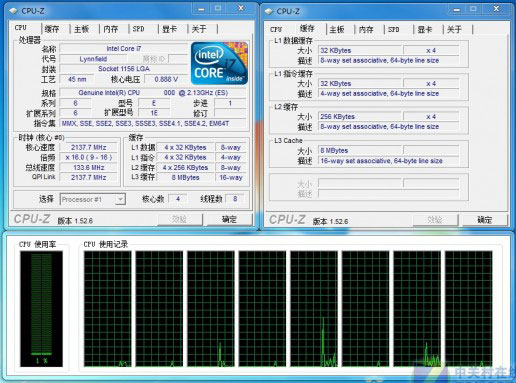Open the 关于 tab in left CPU-Z window

point(199,29)
